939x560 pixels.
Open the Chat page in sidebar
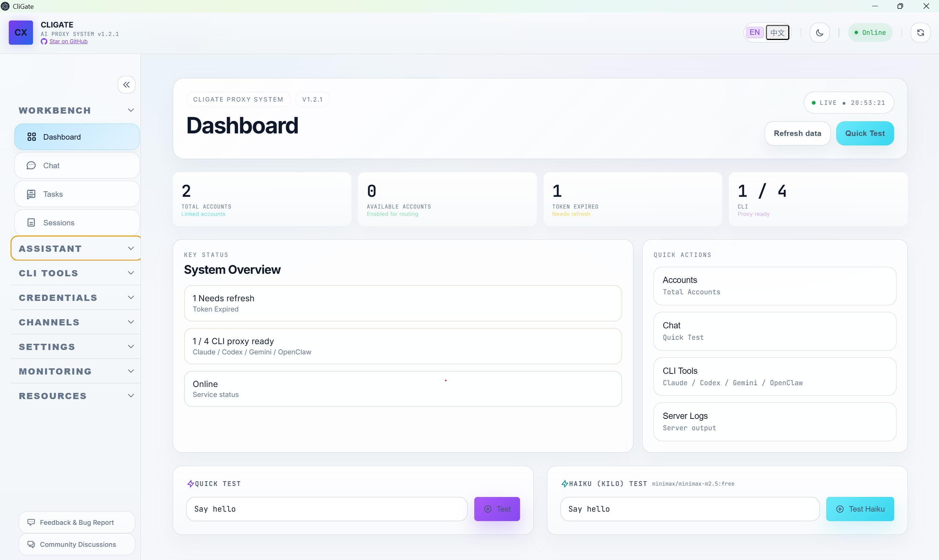[77, 166]
